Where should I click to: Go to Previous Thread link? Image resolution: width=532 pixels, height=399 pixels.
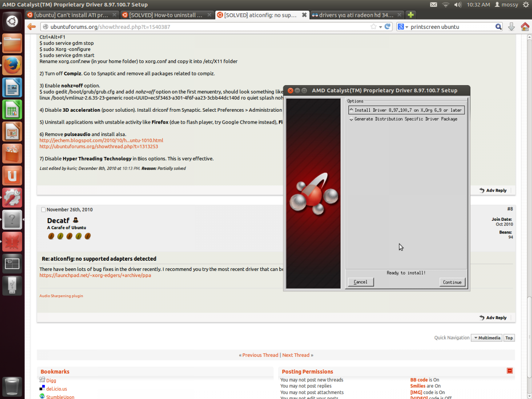pyautogui.click(x=260, y=355)
